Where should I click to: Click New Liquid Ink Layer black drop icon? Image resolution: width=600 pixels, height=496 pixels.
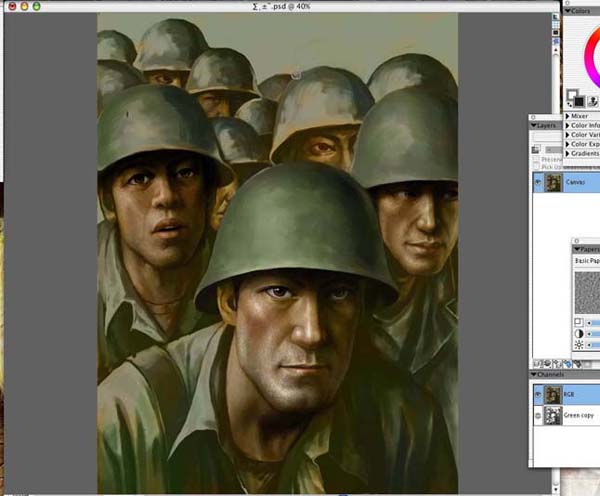click(x=577, y=364)
